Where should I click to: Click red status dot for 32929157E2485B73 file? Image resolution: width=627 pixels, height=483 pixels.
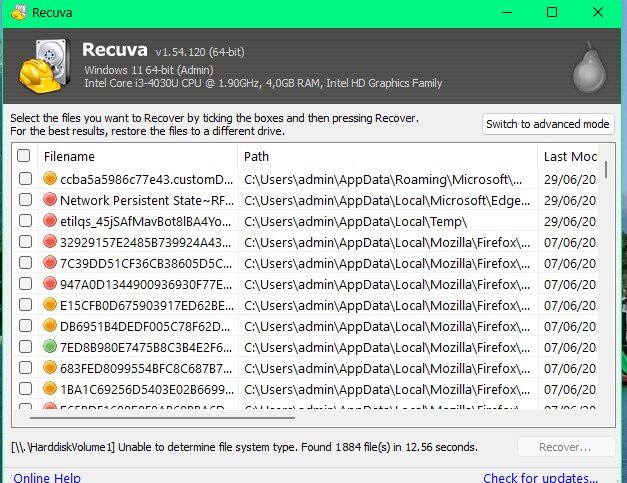50,242
